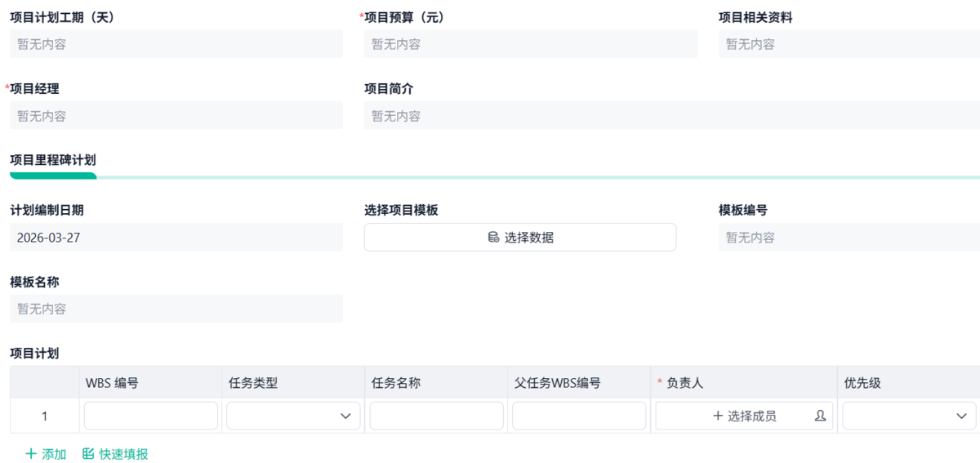Screen dimensions: 980x463
Task: Expand the 任务类型 dropdown in row 1
Action: pyautogui.click(x=293, y=416)
